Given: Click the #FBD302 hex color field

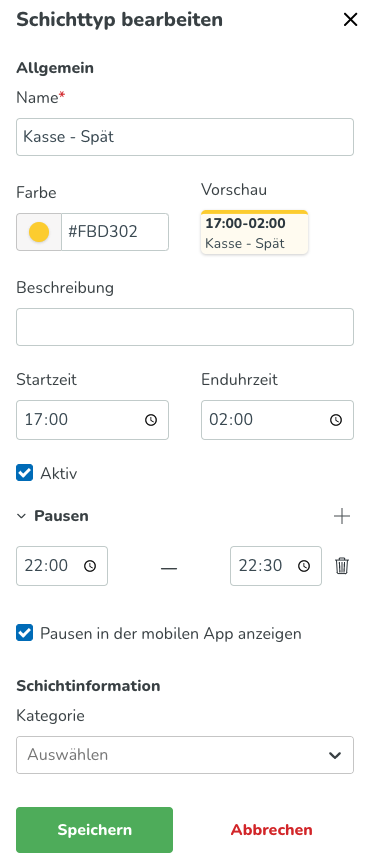Looking at the screenshot, I should coord(115,232).
